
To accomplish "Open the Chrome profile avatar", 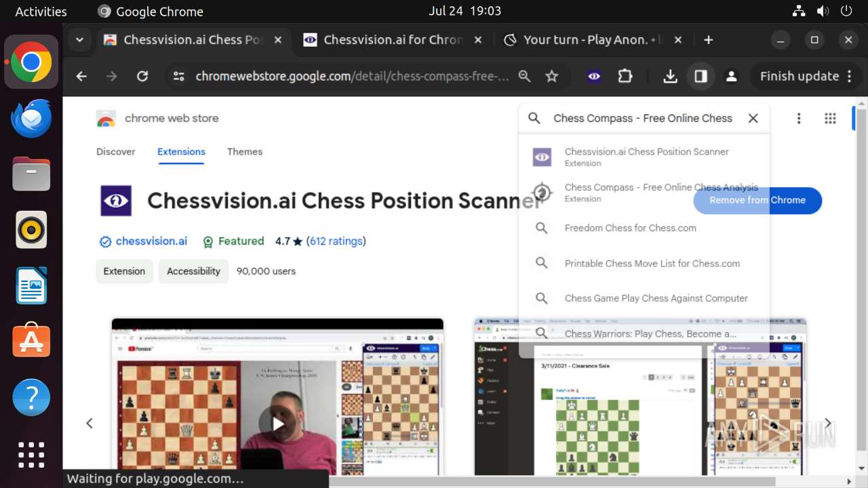I will tap(731, 77).
